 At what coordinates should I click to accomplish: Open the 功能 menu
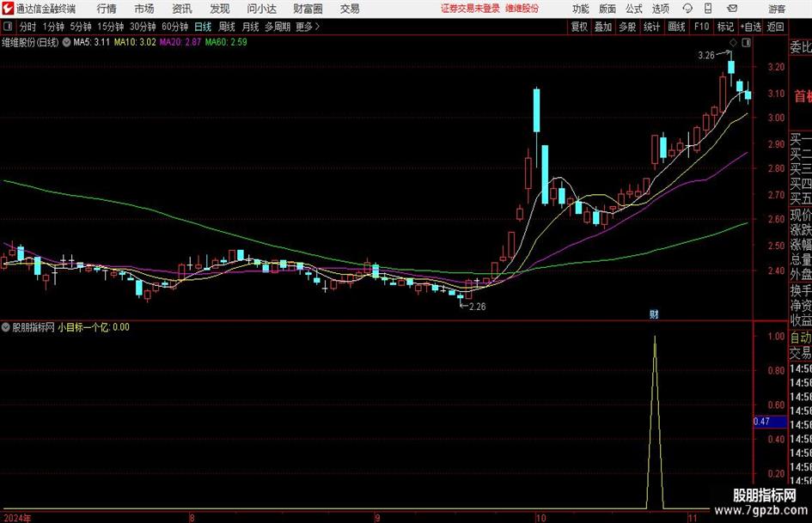[x=581, y=9]
